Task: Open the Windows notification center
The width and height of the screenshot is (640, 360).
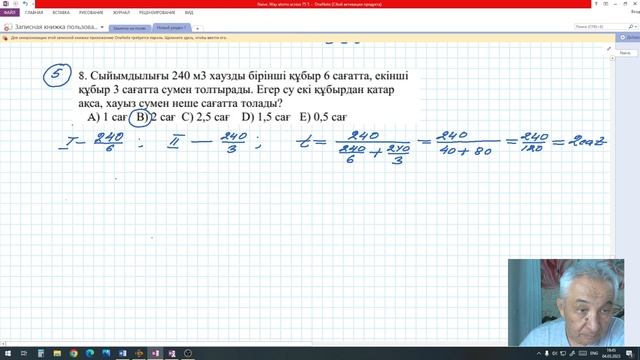Action: click(x=629, y=353)
